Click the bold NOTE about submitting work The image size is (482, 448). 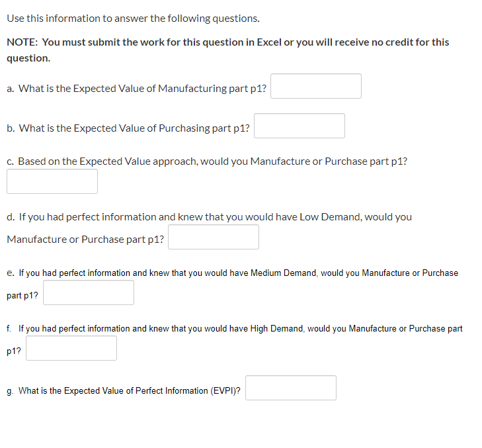(228, 50)
